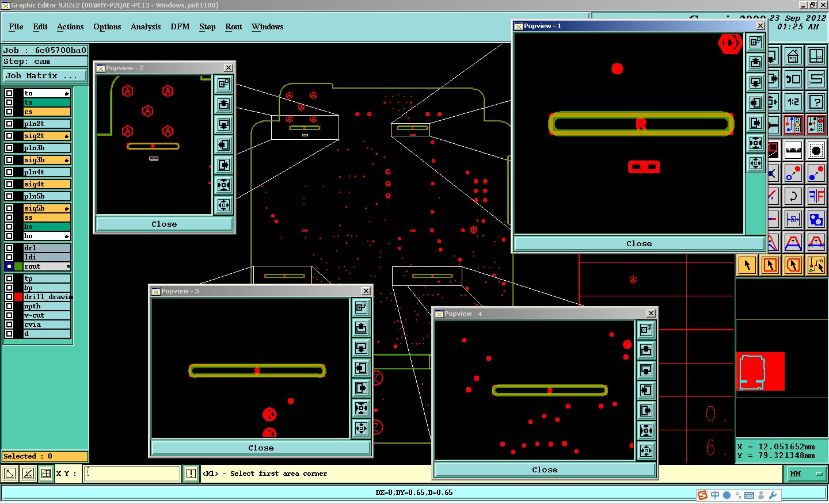
Task: Click Close button in Popview - 2
Action: pos(164,224)
